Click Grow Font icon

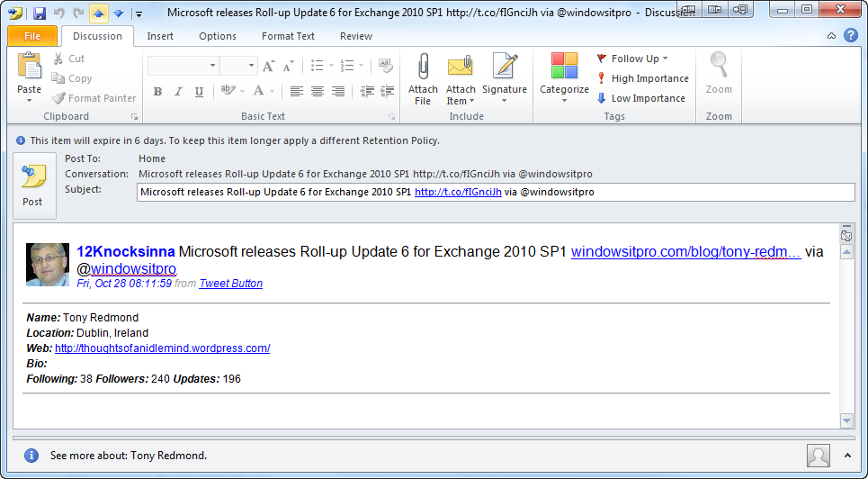(268, 66)
